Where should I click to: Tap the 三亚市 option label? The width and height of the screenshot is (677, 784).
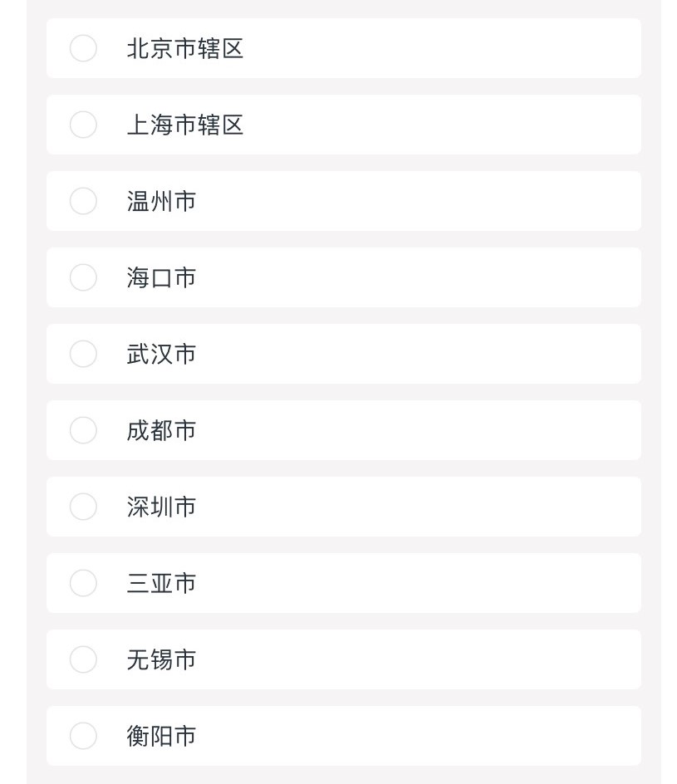point(161,584)
